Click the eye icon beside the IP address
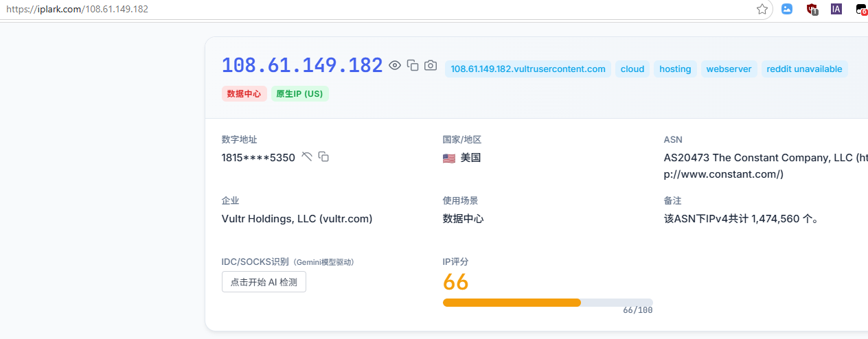This screenshot has width=868, height=339. click(x=395, y=65)
